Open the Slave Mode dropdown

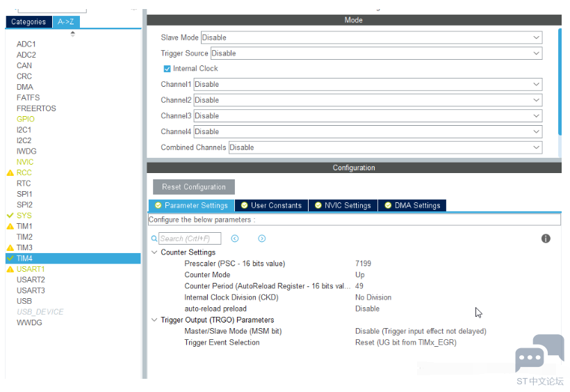click(x=371, y=38)
